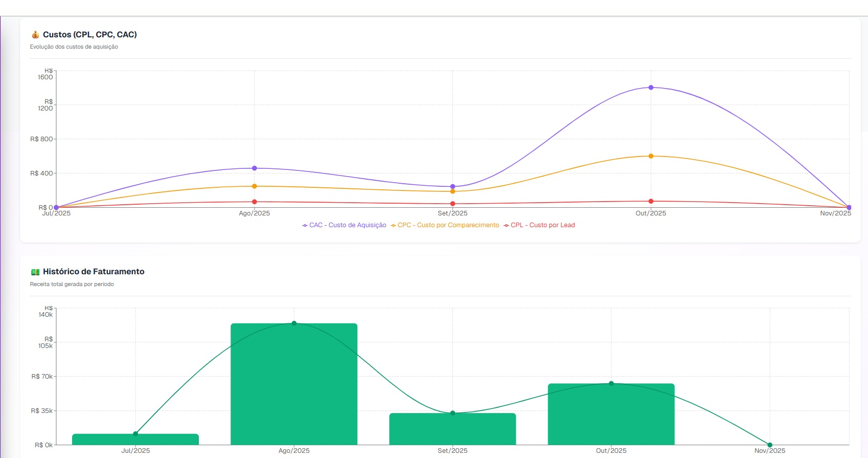This screenshot has height=458, width=868.
Task: Pick the red CPL point at Set/2025
Action: coord(452,204)
